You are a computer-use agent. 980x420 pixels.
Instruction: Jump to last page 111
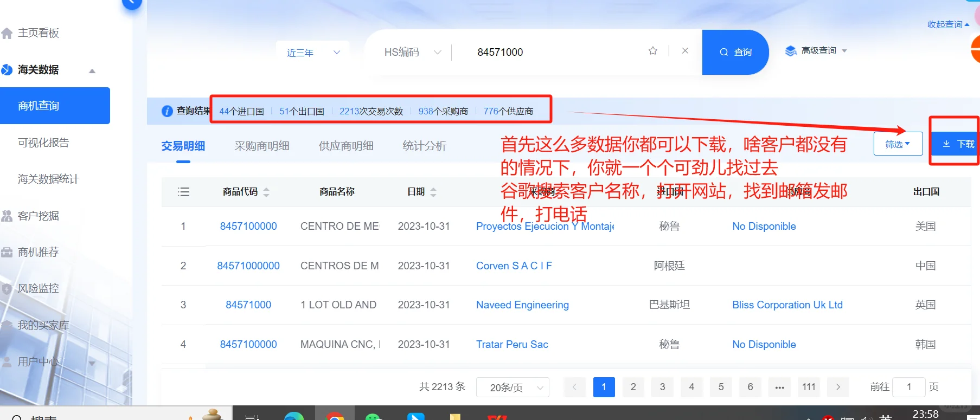click(809, 387)
